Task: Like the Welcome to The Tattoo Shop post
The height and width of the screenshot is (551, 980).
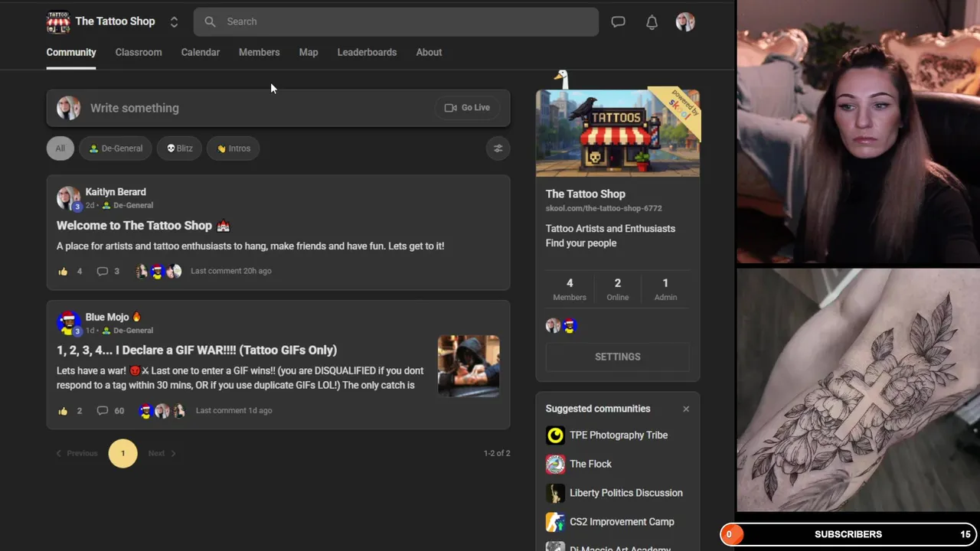Action: [63, 271]
